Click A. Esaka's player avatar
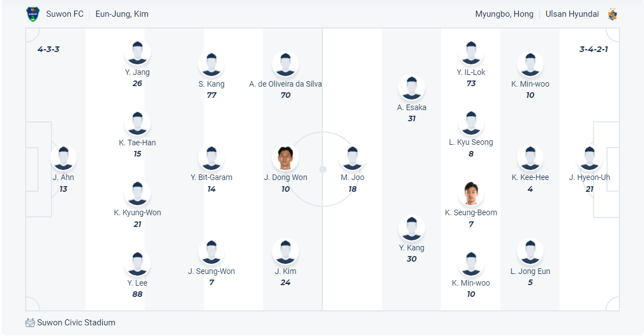This screenshot has width=644, height=336. click(412, 88)
